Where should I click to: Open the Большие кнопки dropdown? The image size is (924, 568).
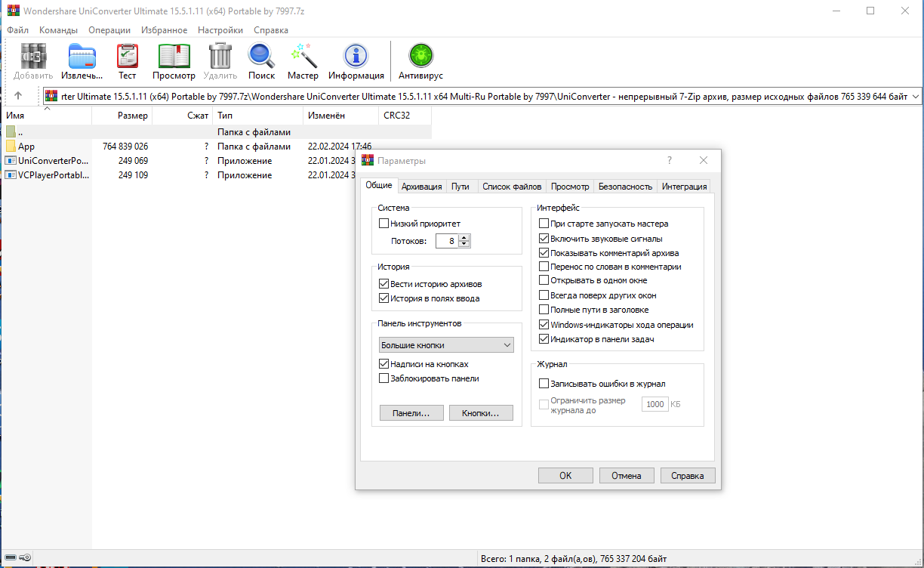pos(446,345)
